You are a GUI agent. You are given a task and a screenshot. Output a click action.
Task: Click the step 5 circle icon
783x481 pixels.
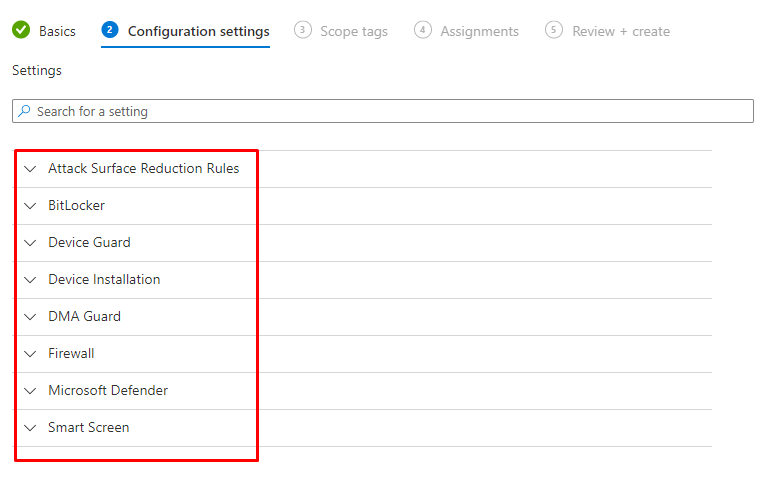(554, 31)
